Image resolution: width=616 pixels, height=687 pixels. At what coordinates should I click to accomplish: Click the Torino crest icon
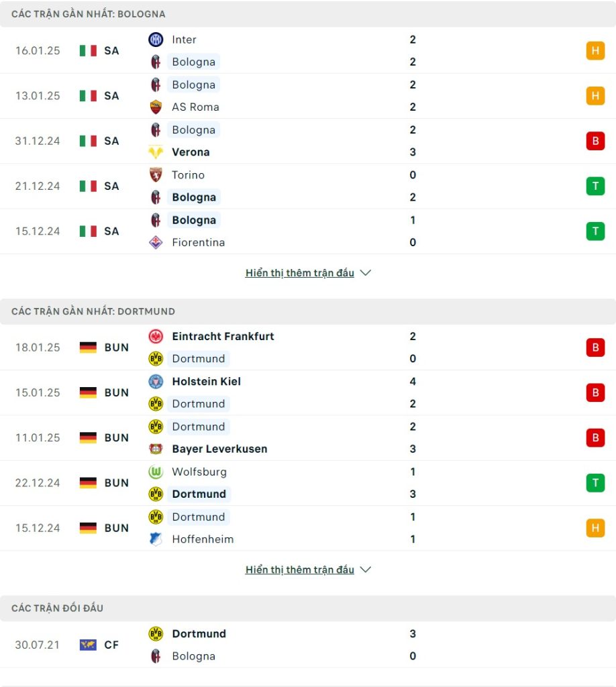156,175
